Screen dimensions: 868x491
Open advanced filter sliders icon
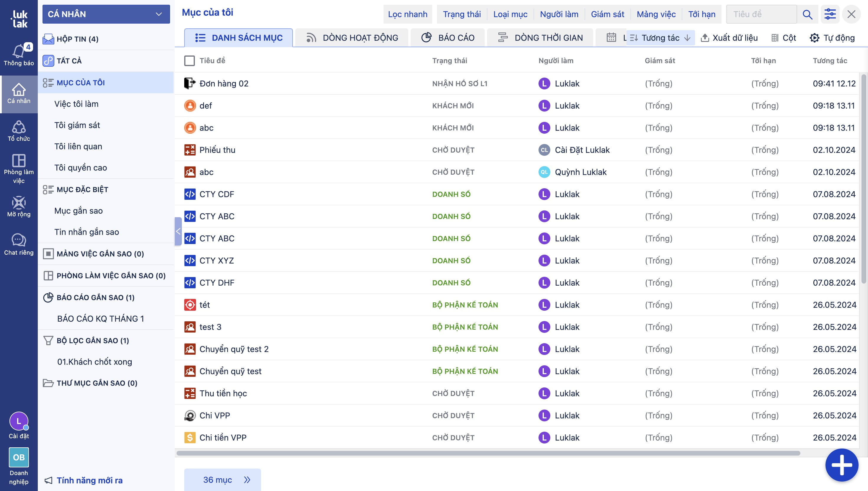click(x=830, y=14)
